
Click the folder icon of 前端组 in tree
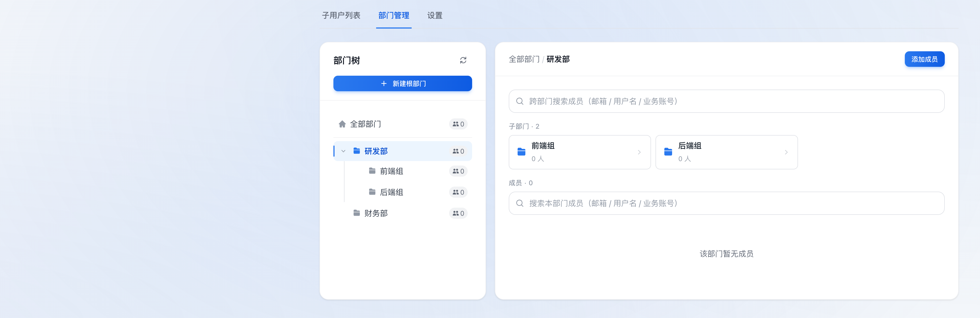372,171
